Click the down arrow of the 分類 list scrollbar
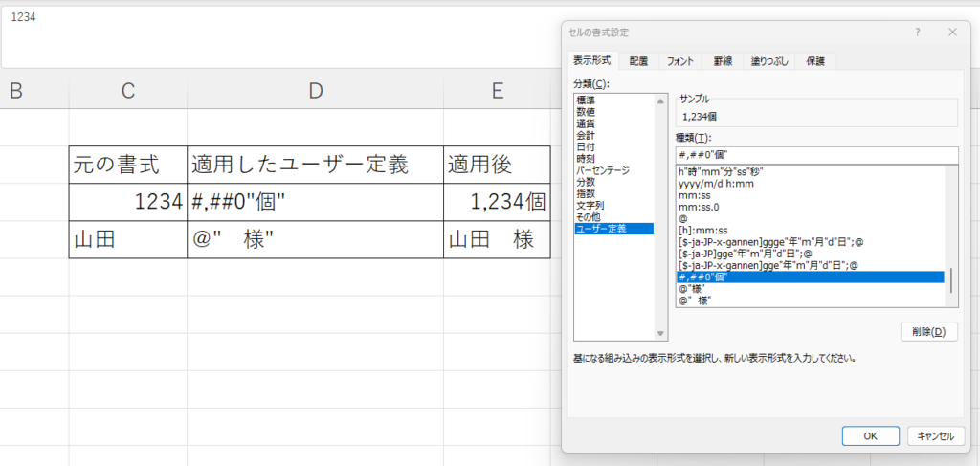The width and height of the screenshot is (980, 466). tap(659, 333)
